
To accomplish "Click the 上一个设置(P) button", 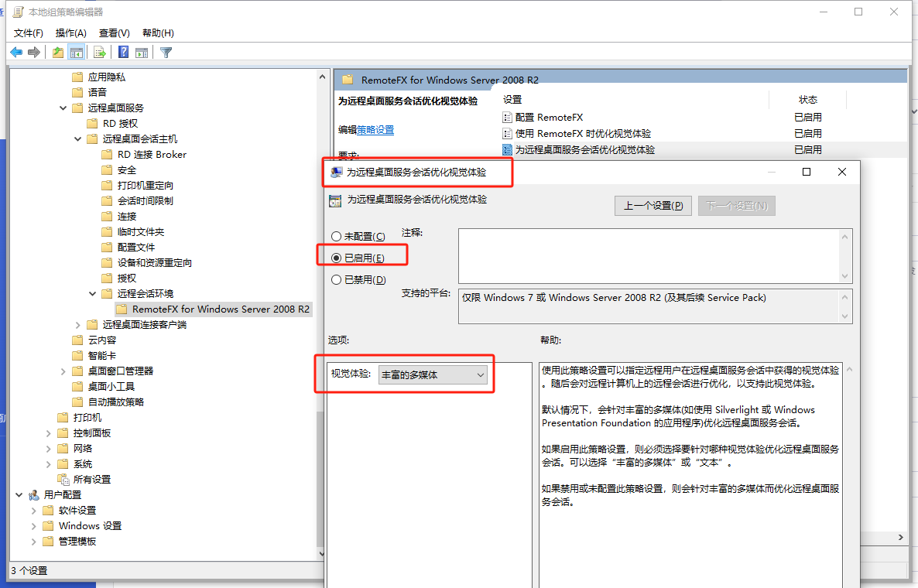I will 653,205.
